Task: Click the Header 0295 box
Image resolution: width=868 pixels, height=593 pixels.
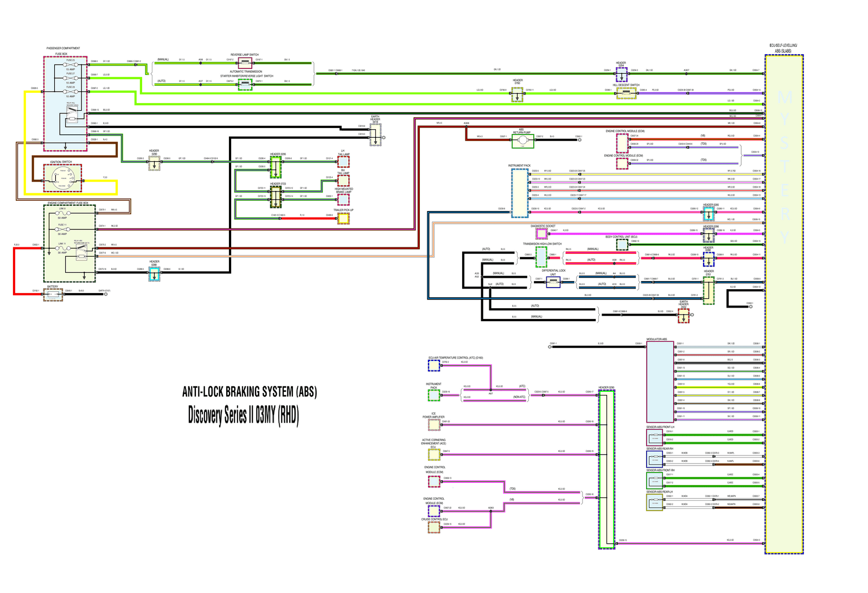Action: 276,167
